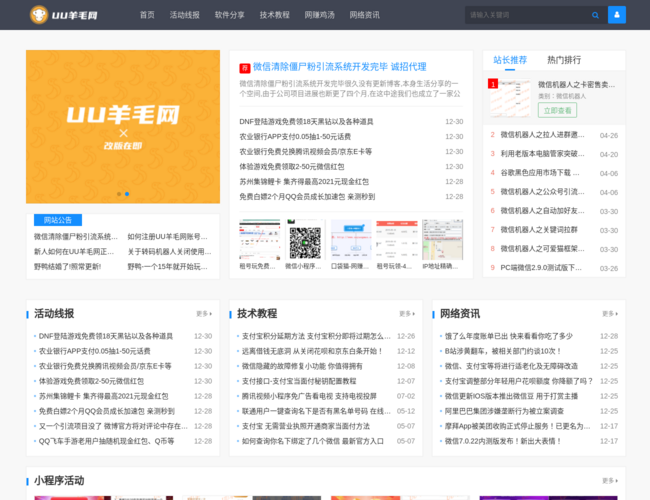The height and width of the screenshot is (500, 650).
Task: Click the search magnifier icon
Action: pos(595,15)
